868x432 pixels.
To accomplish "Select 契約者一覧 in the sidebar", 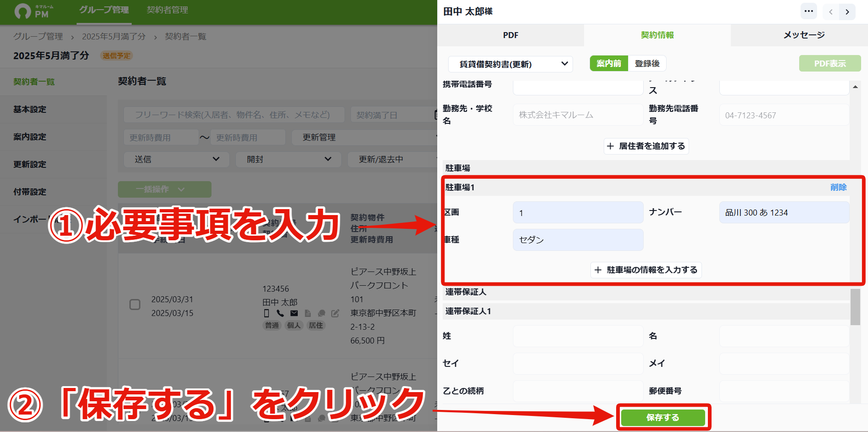I will point(53,82).
